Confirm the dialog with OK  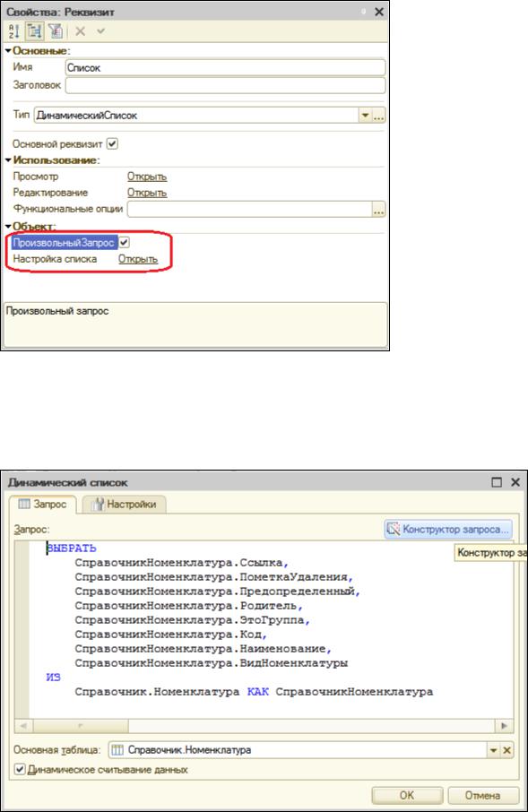(x=407, y=795)
